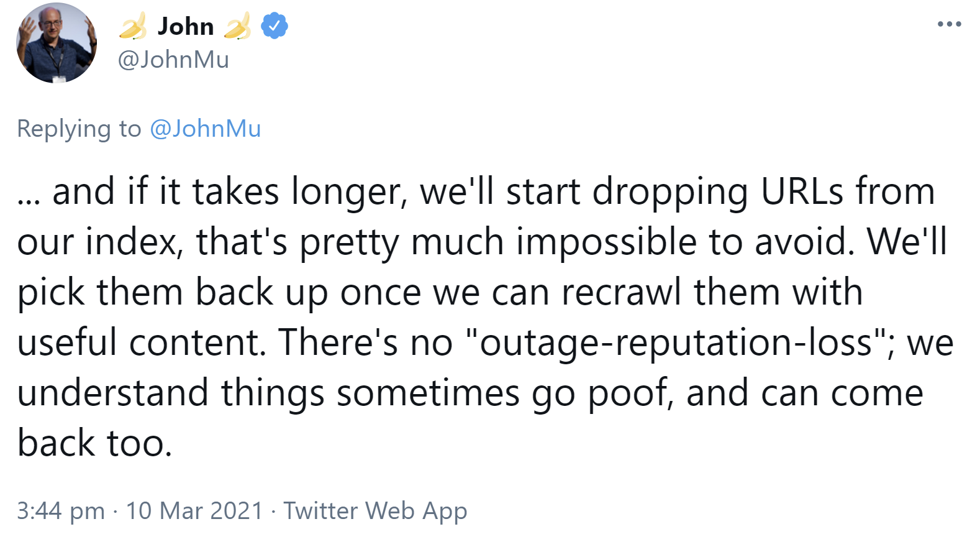The height and width of the screenshot is (547, 980).
Task: Click the 10 Mar 2021 date
Action: [194, 511]
